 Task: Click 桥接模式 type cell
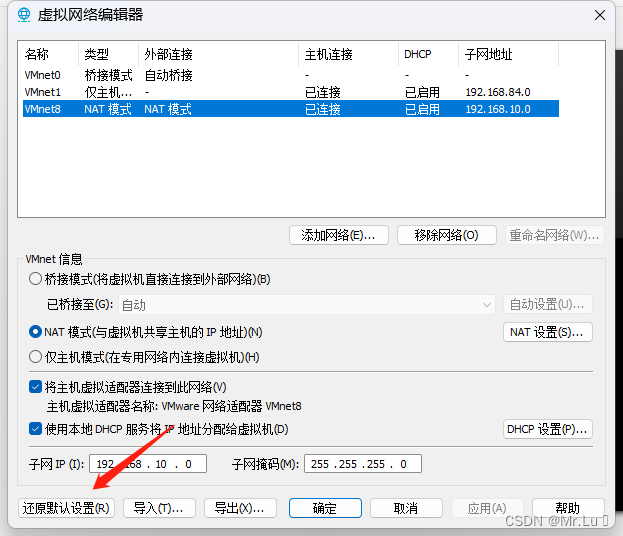(108, 75)
